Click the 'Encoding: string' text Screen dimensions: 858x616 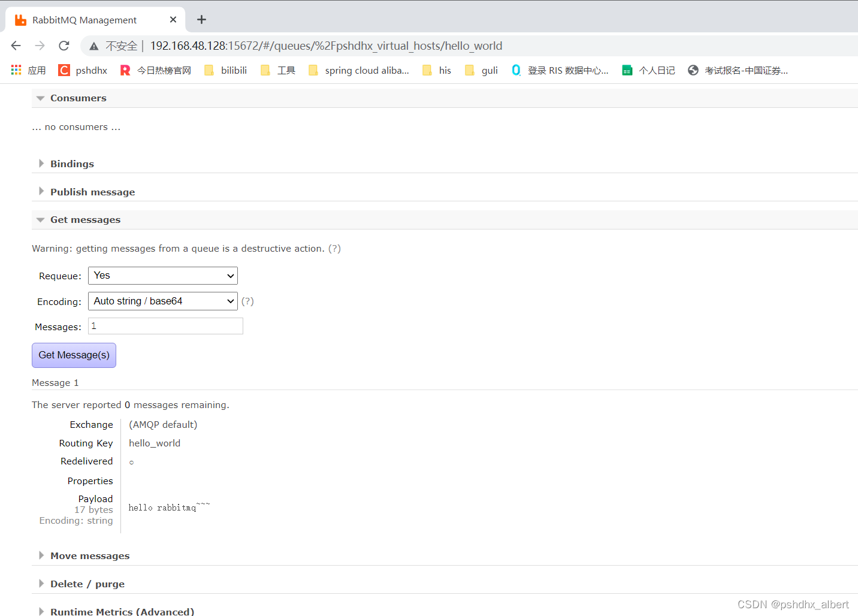coord(76,520)
